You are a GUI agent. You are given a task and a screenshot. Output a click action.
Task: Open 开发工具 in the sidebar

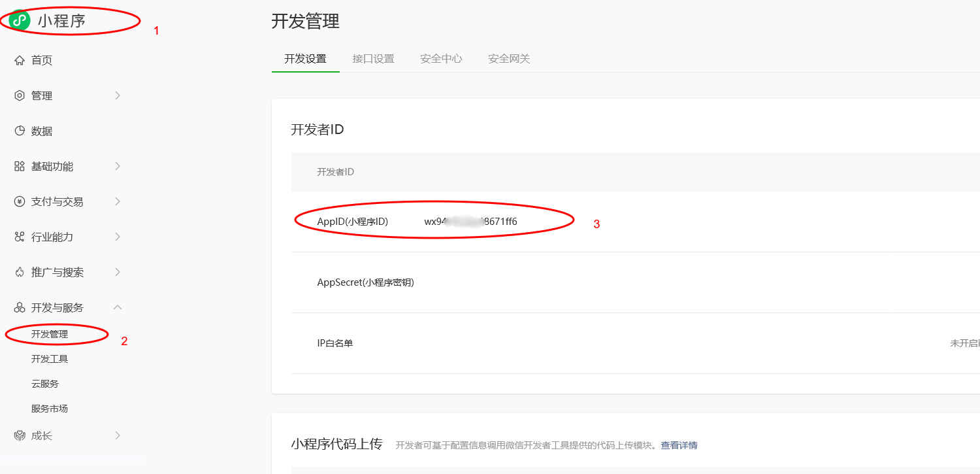point(50,359)
